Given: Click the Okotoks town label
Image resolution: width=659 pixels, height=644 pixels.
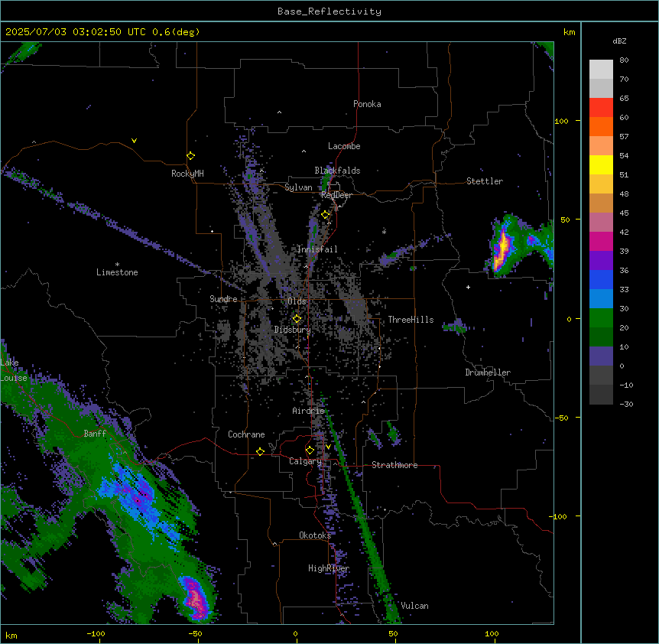Looking at the screenshot, I should coord(315,535).
